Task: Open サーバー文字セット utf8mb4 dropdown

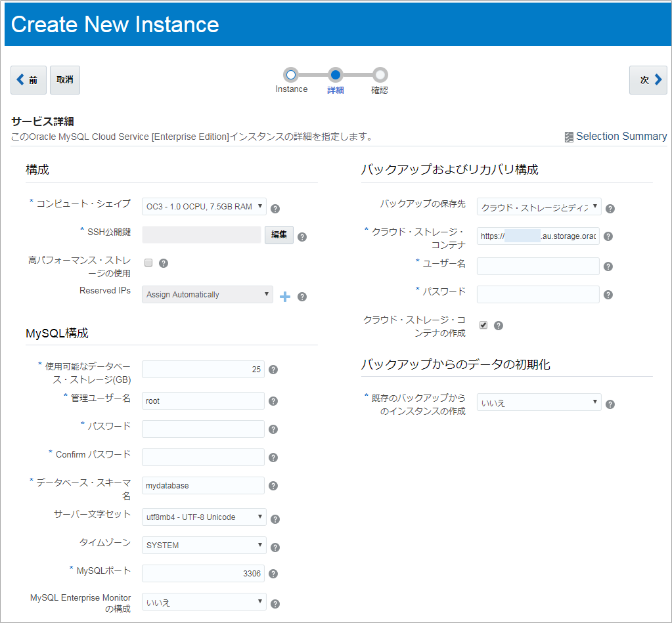Action: click(204, 517)
